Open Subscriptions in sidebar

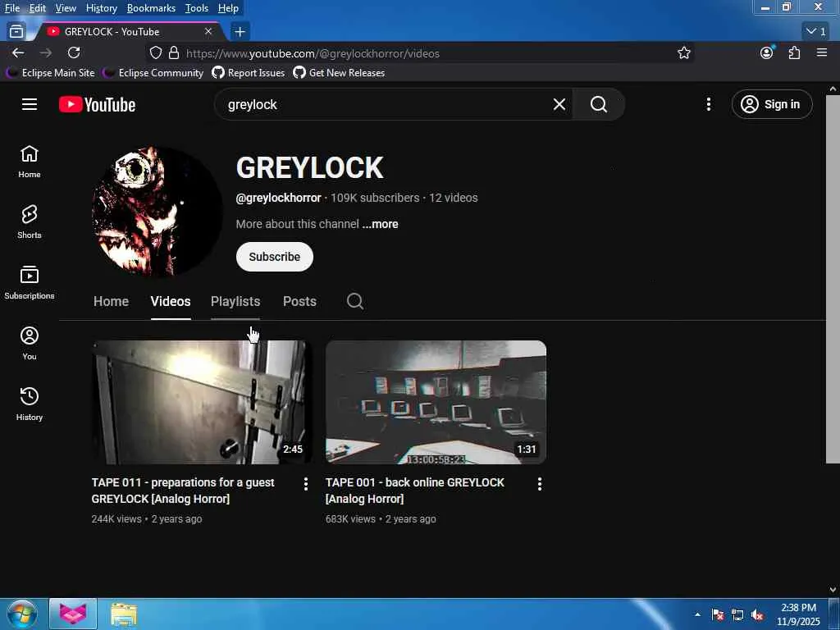click(30, 283)
